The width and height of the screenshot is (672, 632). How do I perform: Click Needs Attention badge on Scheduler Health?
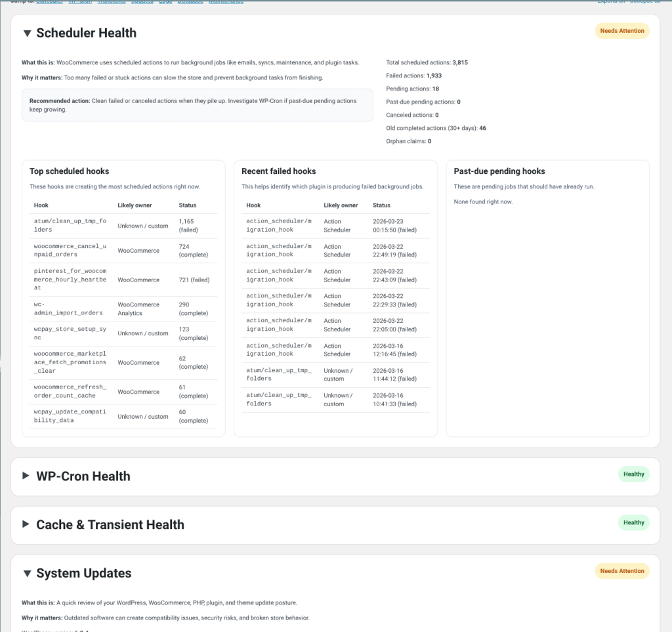tap(622, 31)
